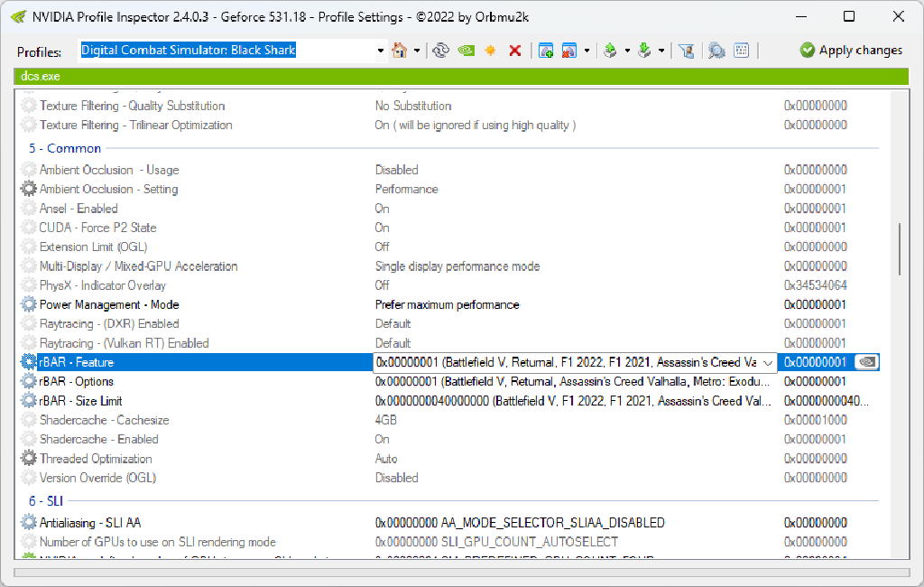Click the small NVIDIA reset button in rBAR Feature row
Screen dimensions: 924x587
866,362
